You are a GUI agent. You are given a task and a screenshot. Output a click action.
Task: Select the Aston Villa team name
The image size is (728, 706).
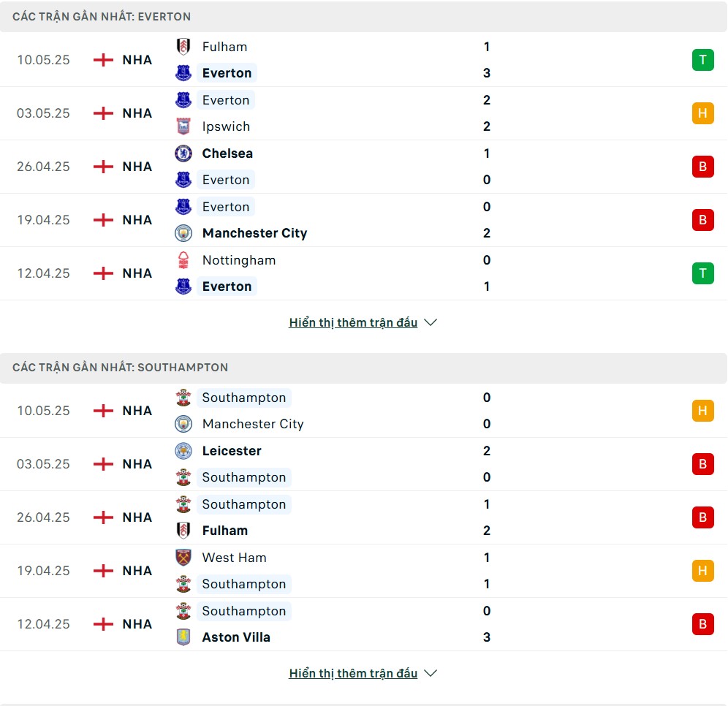pyautogui.click(x=236, y=637)
